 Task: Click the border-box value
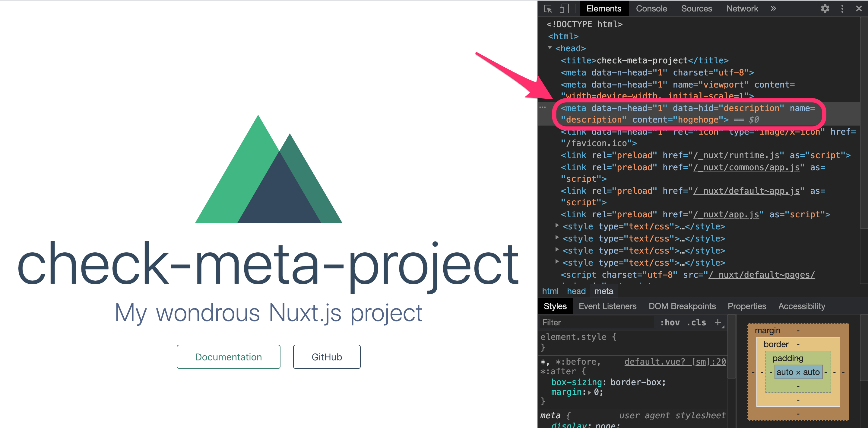click(x=636, y=382)
